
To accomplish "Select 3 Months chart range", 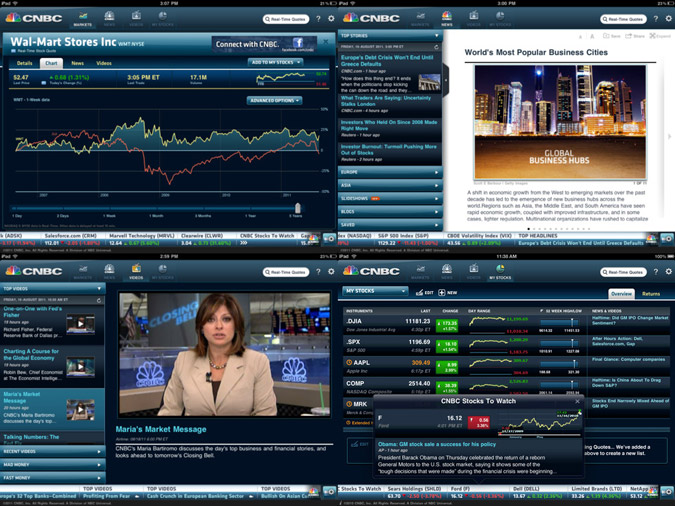I will point(202,216).
